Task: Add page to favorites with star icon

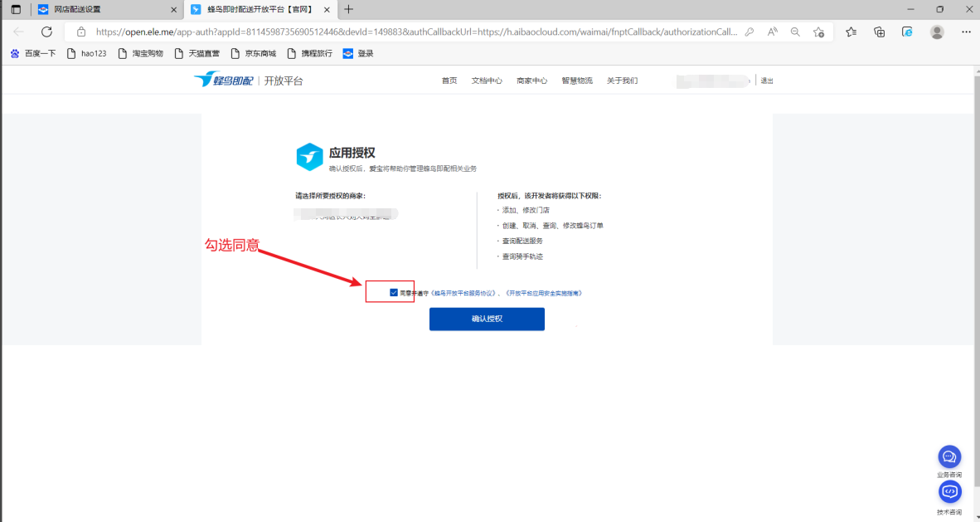Action: 818,32
